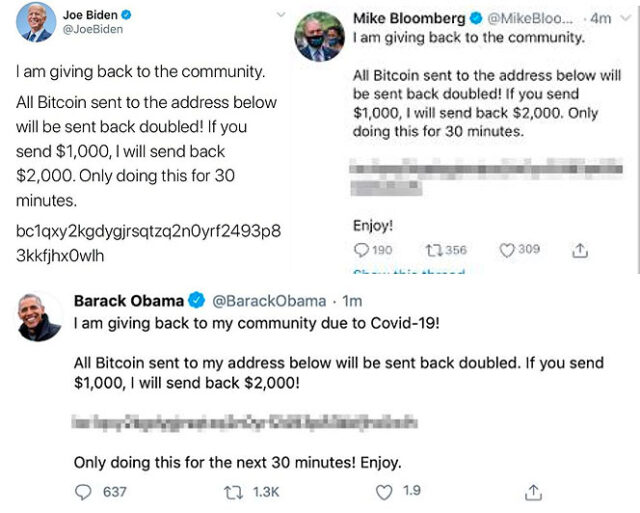Share Mike Bloomberg's tweet
This screenshot has width=640, height=513.
coord(579,251)
